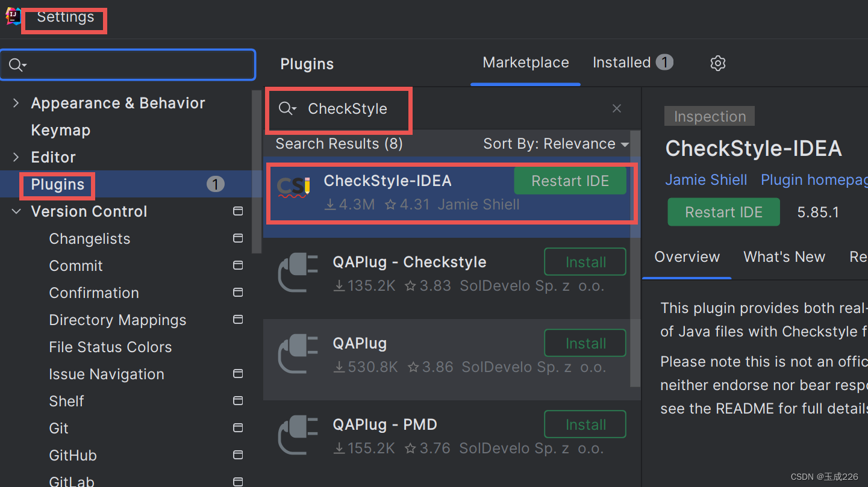This screenshot has width=868, height=487.
Task: Clear the CheckStyle plugin search
Action: [616, 108]
